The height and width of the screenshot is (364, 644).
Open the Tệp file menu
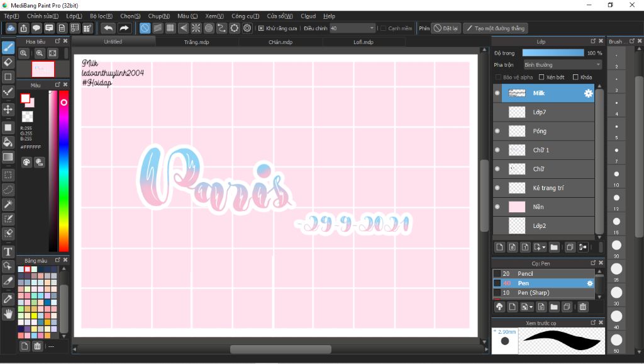[11, 16]
